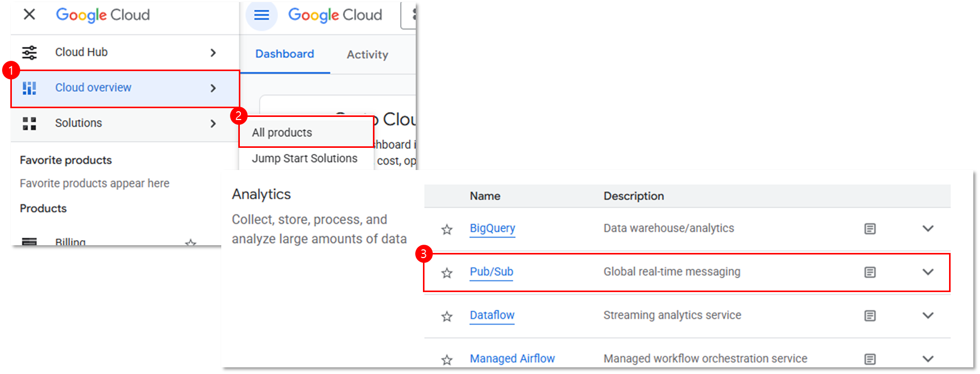Switch to the Activity tab

point(367,55)
